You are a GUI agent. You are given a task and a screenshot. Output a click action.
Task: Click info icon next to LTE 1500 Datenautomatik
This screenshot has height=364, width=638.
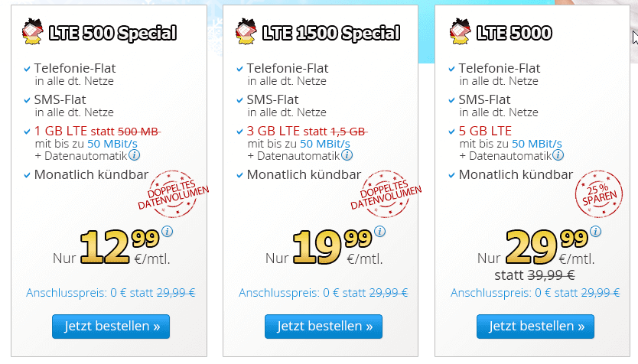point(347,155)
